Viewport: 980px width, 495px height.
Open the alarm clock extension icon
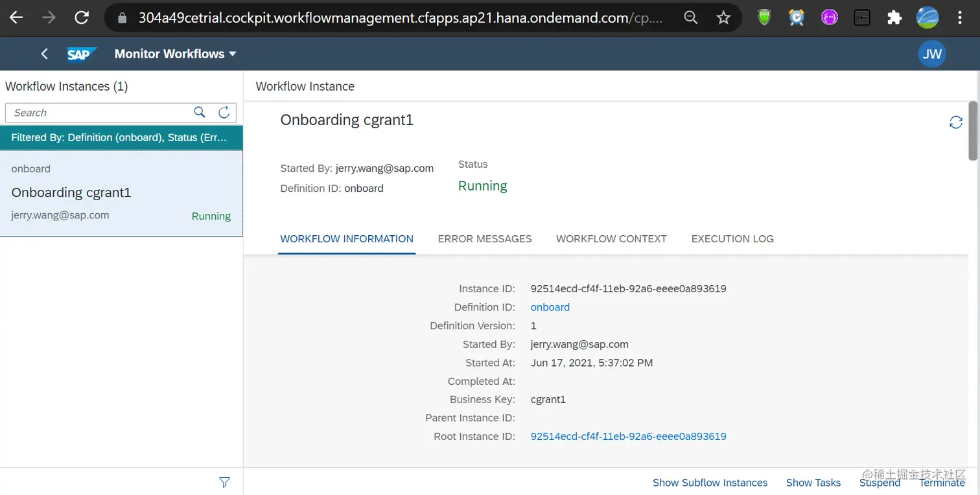tap(797, 18)
